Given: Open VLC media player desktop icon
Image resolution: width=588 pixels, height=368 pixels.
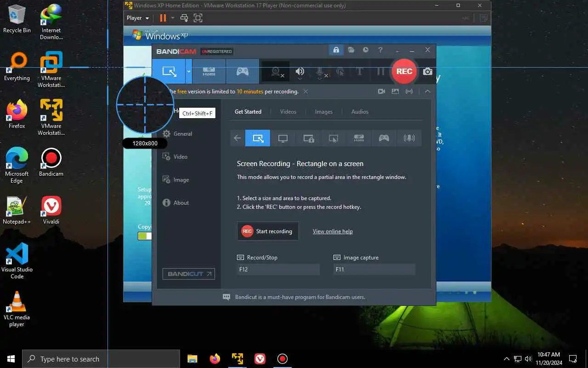Looking at the screenshot, I should [17, 309].
